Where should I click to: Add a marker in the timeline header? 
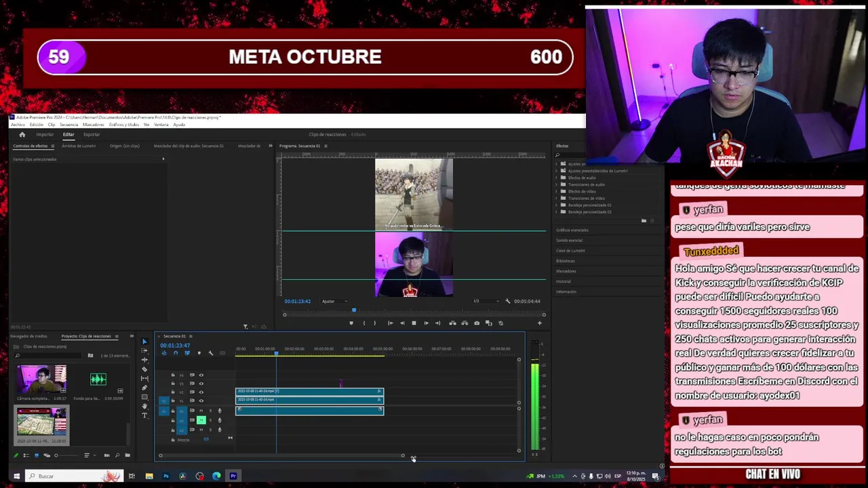point(199,353)
